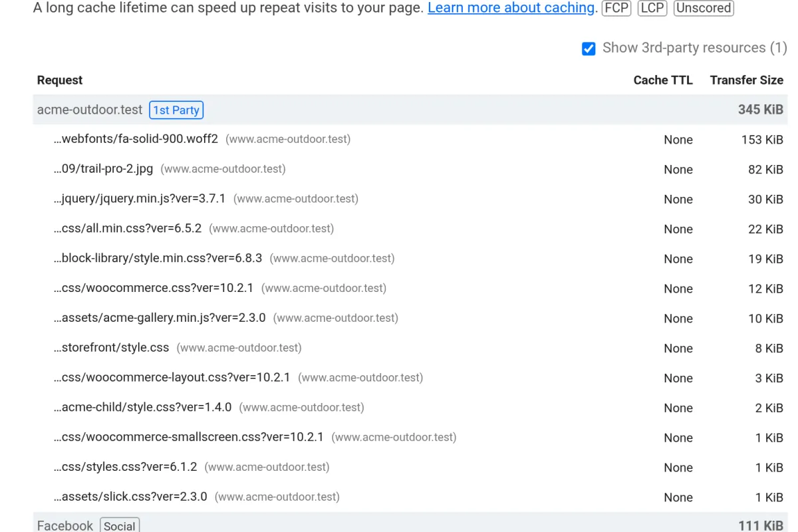Click the 111 KiB Facebook total
This screenshot has width=798, height=532.
tap(761, 525)
